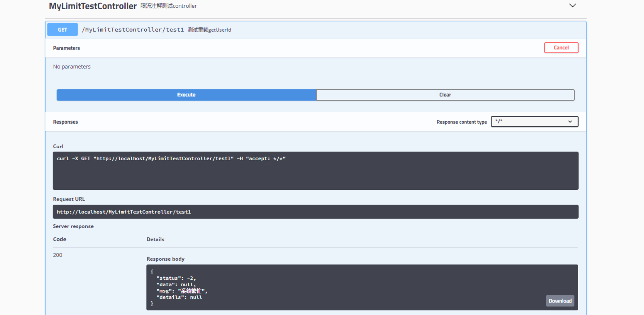Viewport: 644px width, 315px height.
Task: Click the response body JSON block
Action: 362,287
